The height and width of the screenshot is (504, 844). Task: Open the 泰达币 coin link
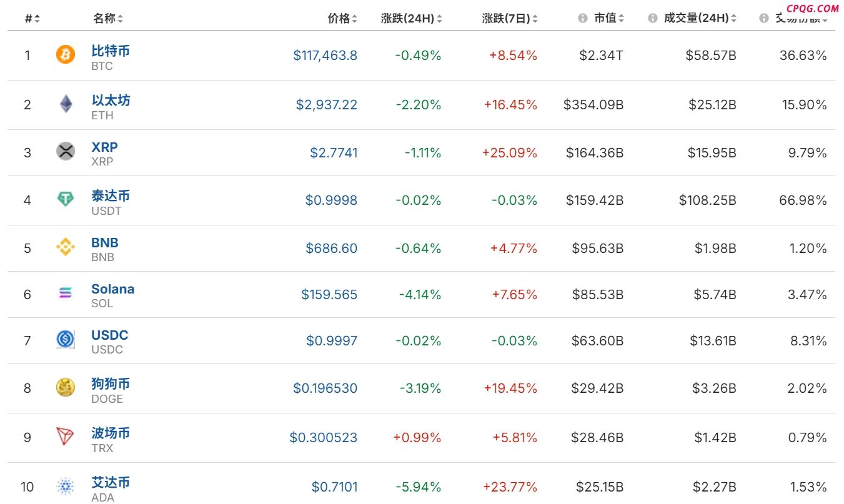pos(111,195)
